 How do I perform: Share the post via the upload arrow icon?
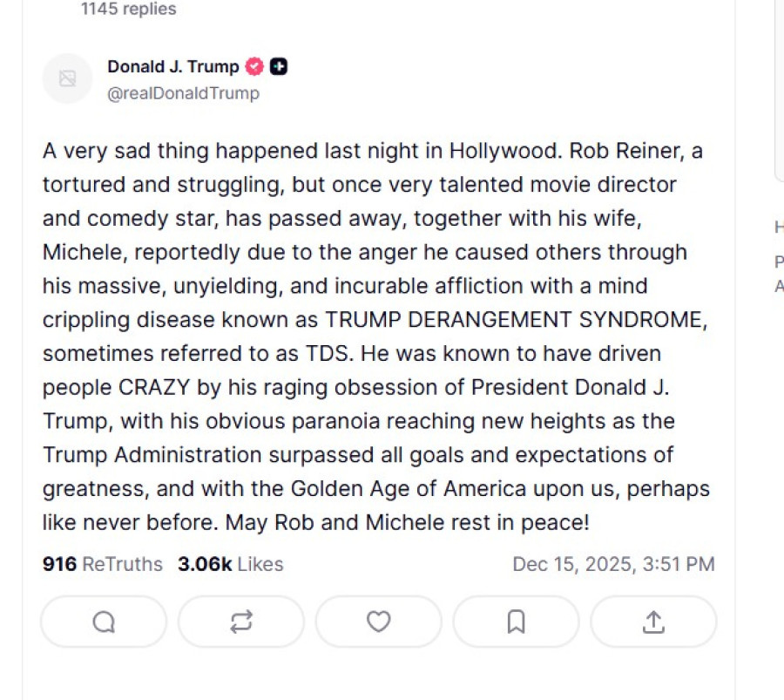pos(653,622)
